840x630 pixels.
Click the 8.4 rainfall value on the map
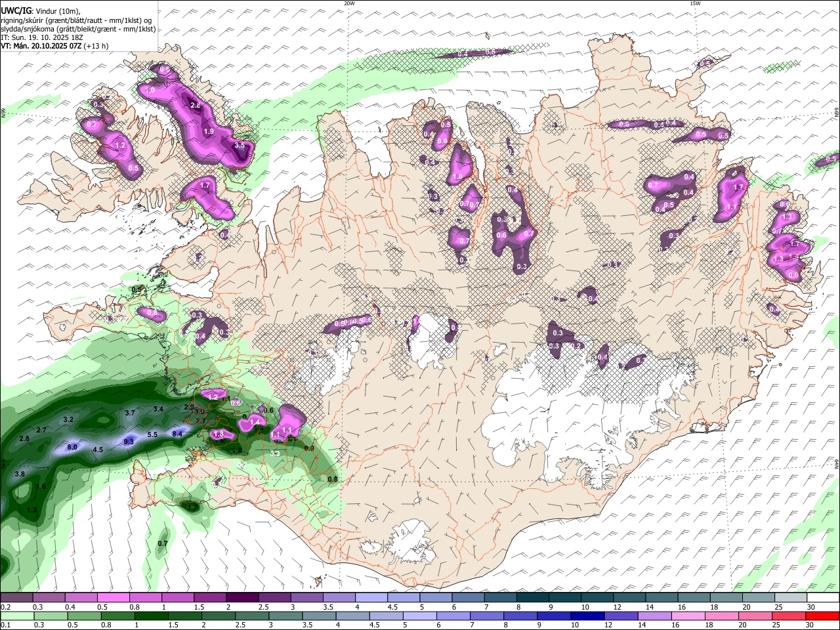[177, 434]
